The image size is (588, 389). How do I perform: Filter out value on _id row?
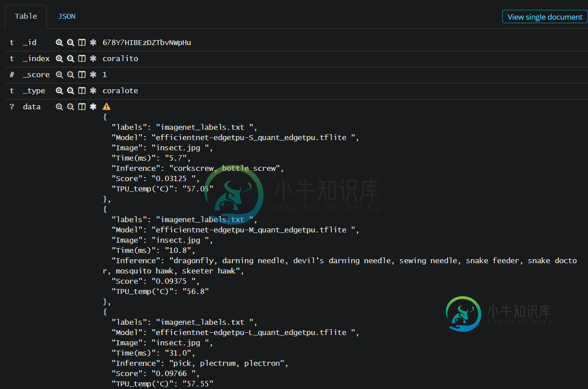pos(70,42)
